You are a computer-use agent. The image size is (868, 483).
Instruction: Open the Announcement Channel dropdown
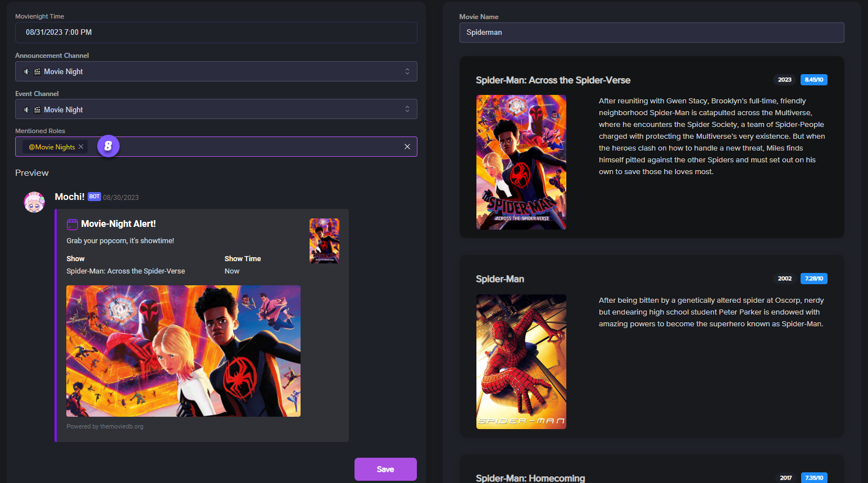click(407, 71)
